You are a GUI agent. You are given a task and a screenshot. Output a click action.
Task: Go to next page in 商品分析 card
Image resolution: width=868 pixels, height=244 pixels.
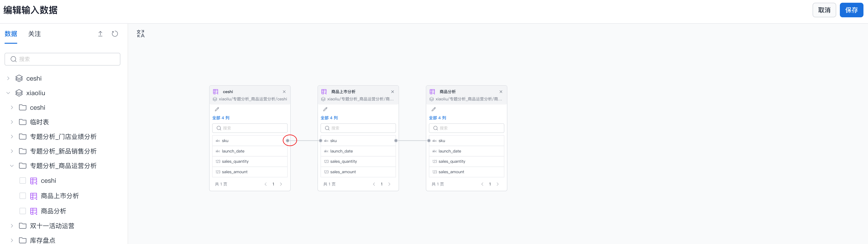pyautogui.click(x=497, y=184)
